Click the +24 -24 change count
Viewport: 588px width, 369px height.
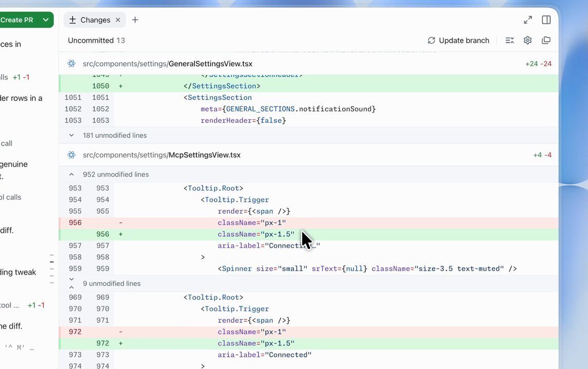coord(538,64)
